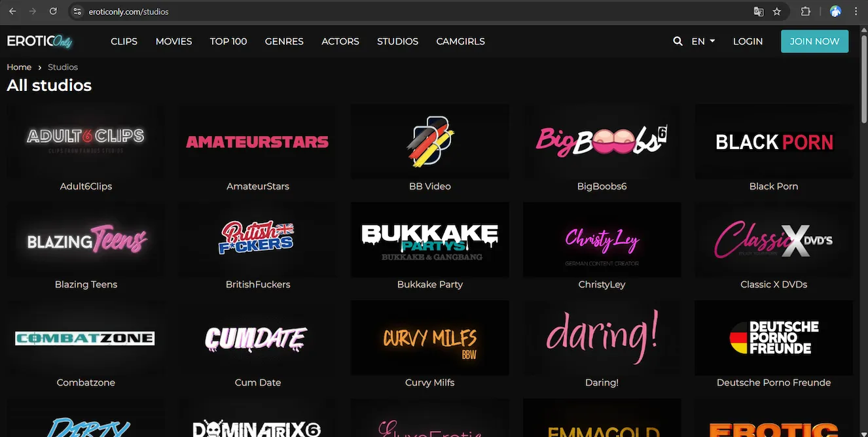Screen dimensions: 868x437
Task: Open the browser extensions puzzle icon
Action: tap(806, 12)
